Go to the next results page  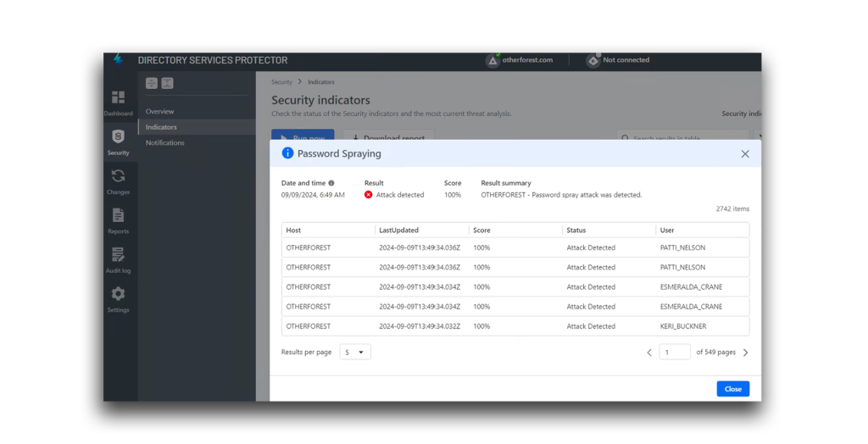tap(746, 352)
